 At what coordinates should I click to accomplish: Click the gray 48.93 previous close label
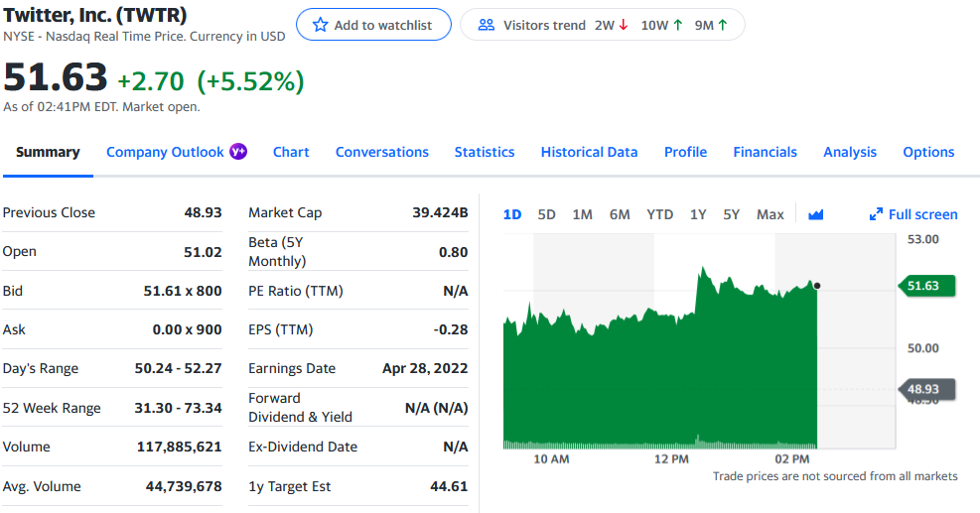tap(926, 389)
